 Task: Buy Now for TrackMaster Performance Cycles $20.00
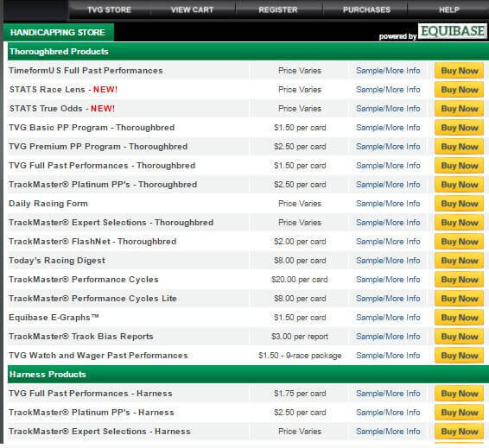pyautogui.click(x=459, y=280)
